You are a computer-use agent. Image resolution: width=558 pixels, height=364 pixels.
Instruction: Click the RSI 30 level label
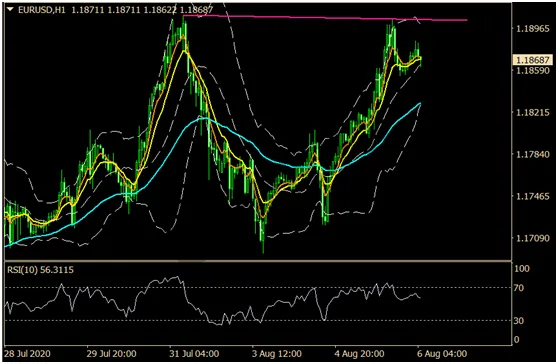[519, 321]
